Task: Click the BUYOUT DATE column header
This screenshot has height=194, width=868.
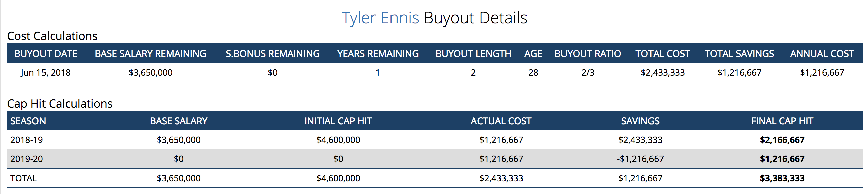Action: [x=46, y=54]
